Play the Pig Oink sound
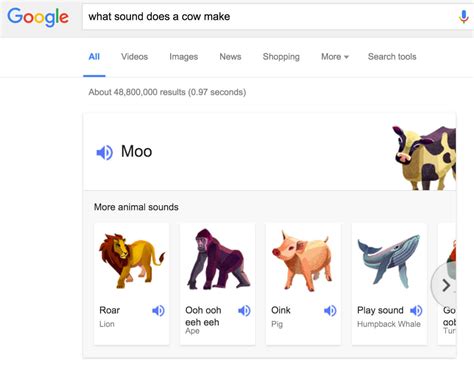The image size is (474, 369). pos(330,311)
